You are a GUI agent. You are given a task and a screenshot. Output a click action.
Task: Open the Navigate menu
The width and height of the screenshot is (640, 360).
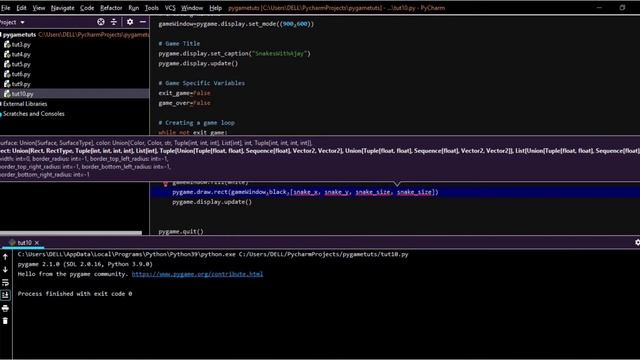62,8
